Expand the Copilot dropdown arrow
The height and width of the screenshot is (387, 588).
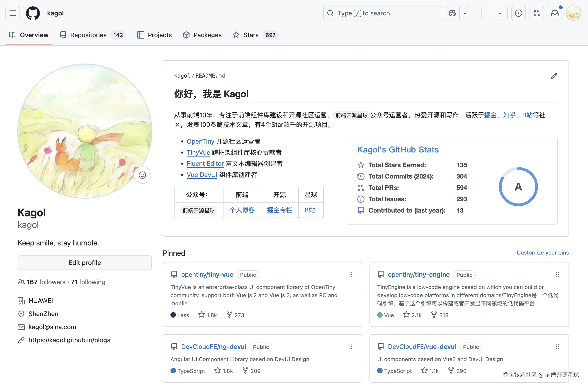464,13
